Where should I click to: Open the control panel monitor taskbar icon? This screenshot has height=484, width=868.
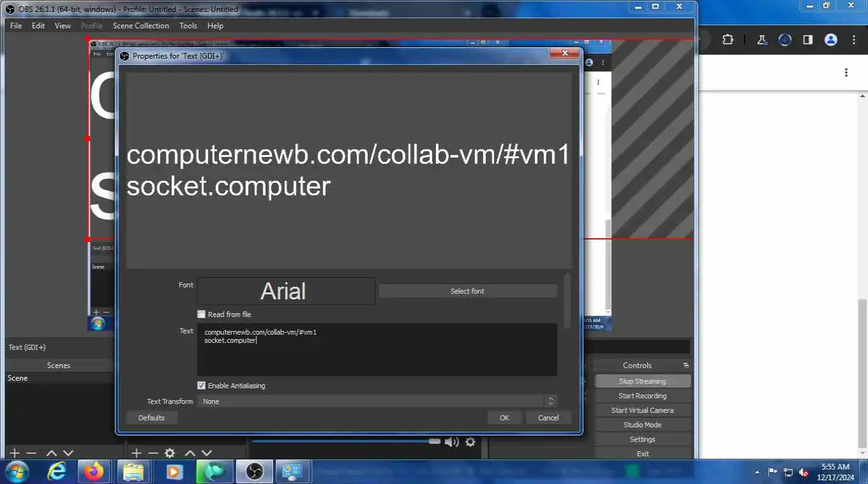(292, 471)
